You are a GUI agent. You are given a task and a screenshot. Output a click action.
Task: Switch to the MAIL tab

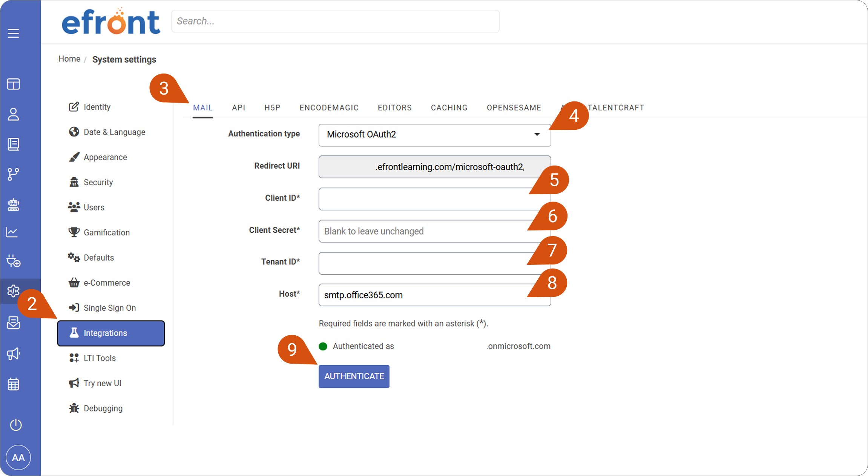tap(203, 108)
